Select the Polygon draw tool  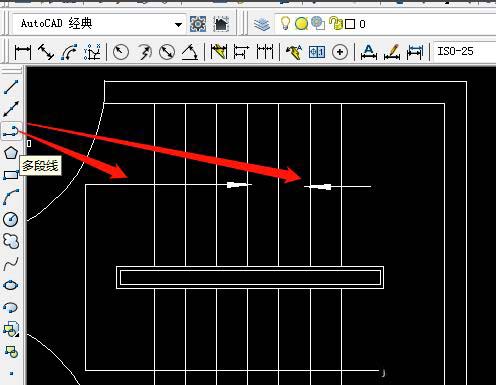pyautogui.click(x=11, y=153)
